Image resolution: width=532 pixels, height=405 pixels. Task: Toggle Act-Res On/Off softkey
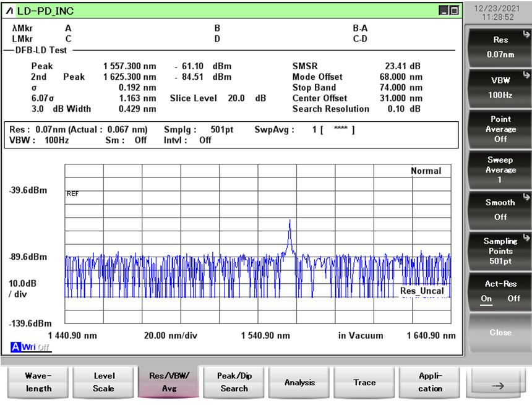[500, 291]
